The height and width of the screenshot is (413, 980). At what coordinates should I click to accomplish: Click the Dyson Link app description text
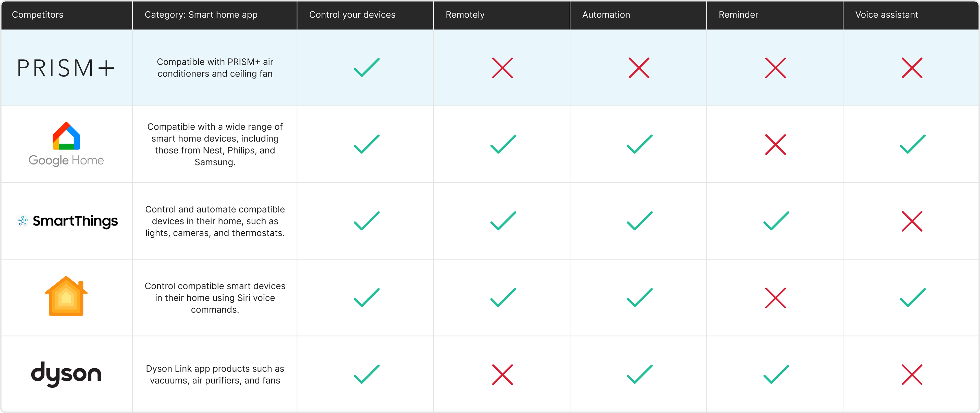[x=215, y=374]
